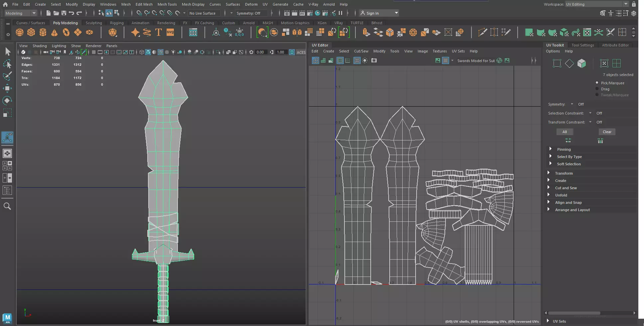Click the Multi-Cut knife tool shelf icon

482,32
